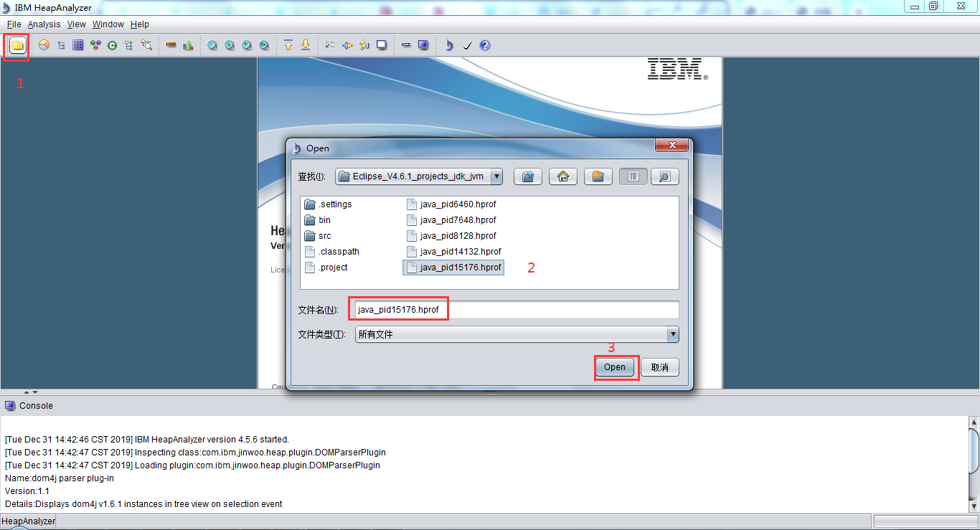The image size is (980, 530).
Task: Open the Help question mark icon
Action: point(485,44)
